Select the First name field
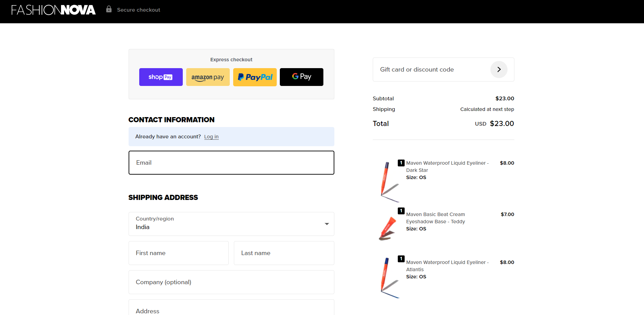The image size is (644, 315). coord(178,253)
